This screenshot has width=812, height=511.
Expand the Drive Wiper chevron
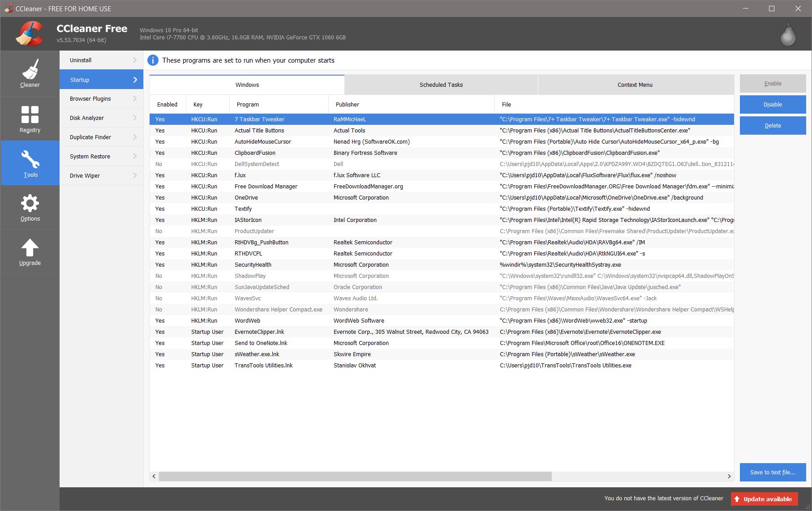(x=135, y=175)
